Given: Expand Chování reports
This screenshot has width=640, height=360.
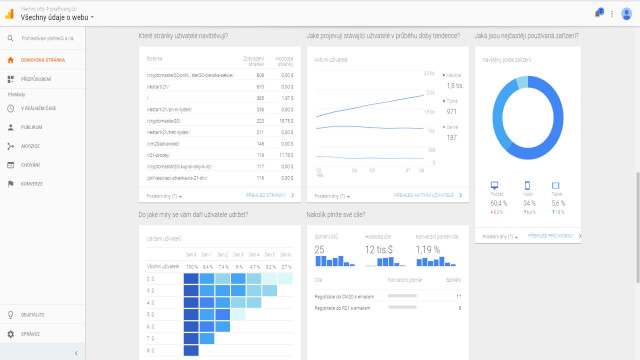Looking at the screenshot, I should click(42, 165).
